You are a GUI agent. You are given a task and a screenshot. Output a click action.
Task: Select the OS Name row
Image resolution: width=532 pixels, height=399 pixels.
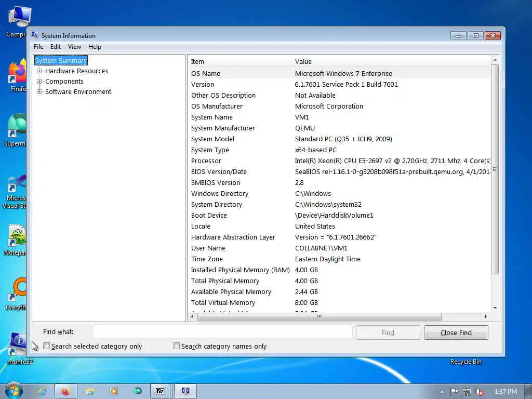coord(339,73)
